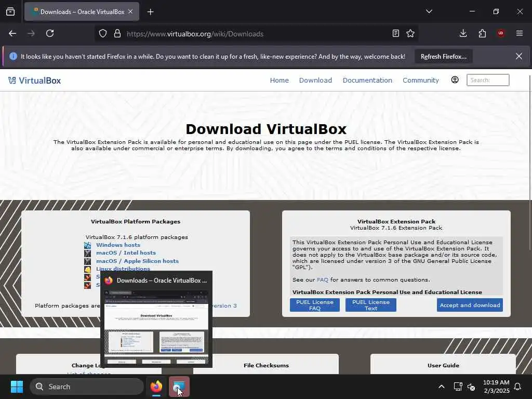Image resolution: width=532 pixels, height=399 pixels.
Task: Open the extensions puzzle icon
Action: [482, 33]
